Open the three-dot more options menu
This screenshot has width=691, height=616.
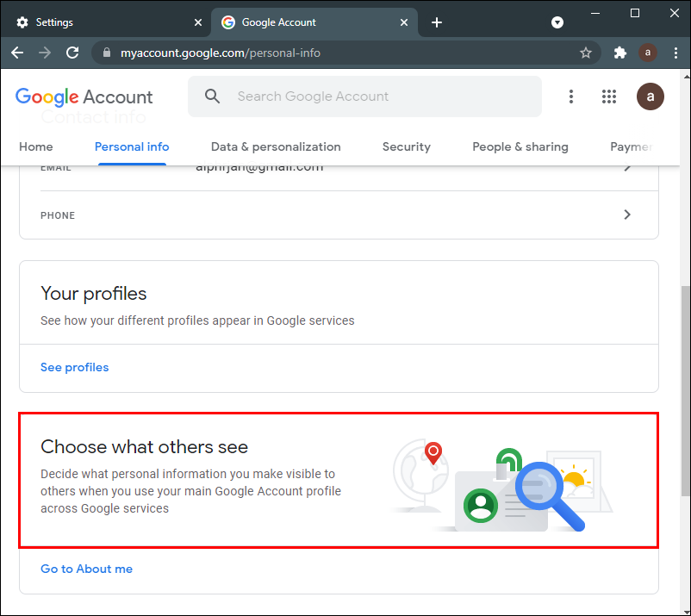point(570,96)
